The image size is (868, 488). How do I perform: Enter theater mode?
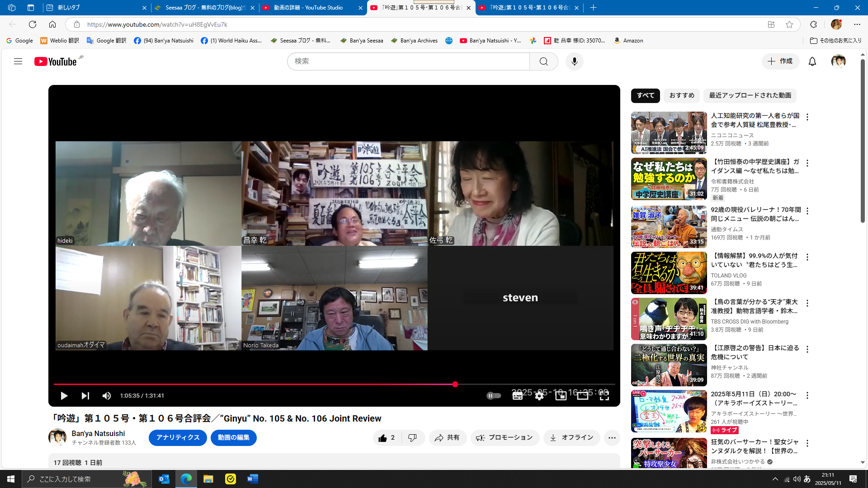coord(582,395)
